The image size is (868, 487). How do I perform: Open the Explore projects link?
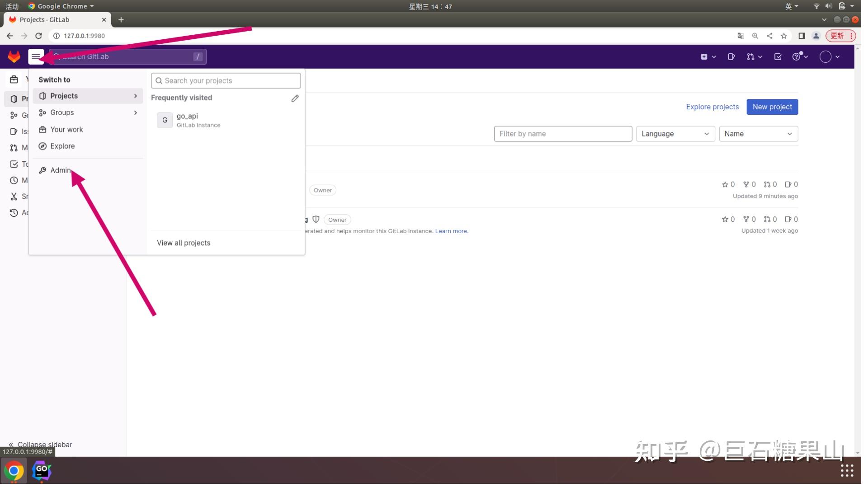712,107
